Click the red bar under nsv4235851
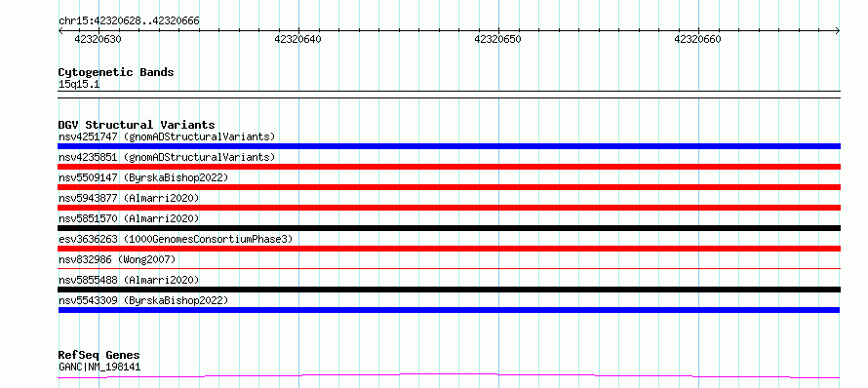Screen dimensions: 868x388 pos(449,167)
